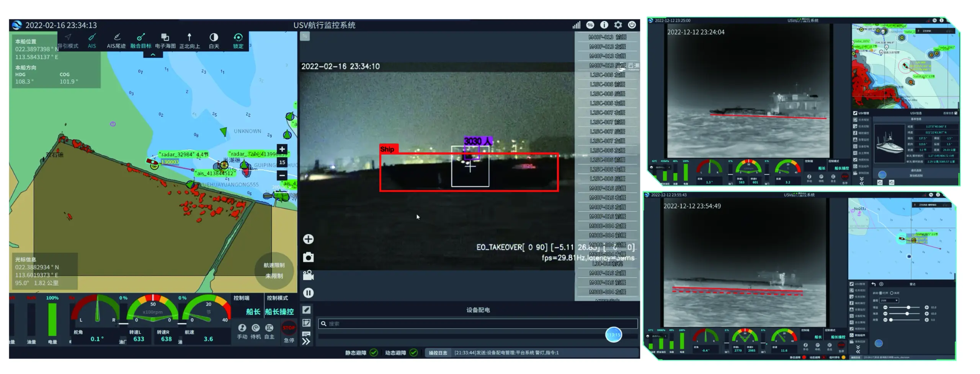The image size is (980, 374).
Task: Take a snapshot with the camera icon
Action: coord(308,257)
